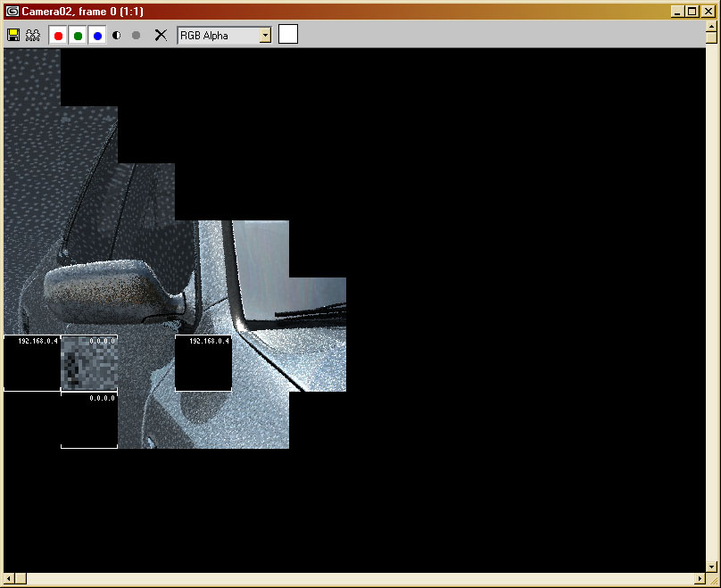Toggle the red channel display
Screen dimensions: 721x588
(x=58, y=36)
